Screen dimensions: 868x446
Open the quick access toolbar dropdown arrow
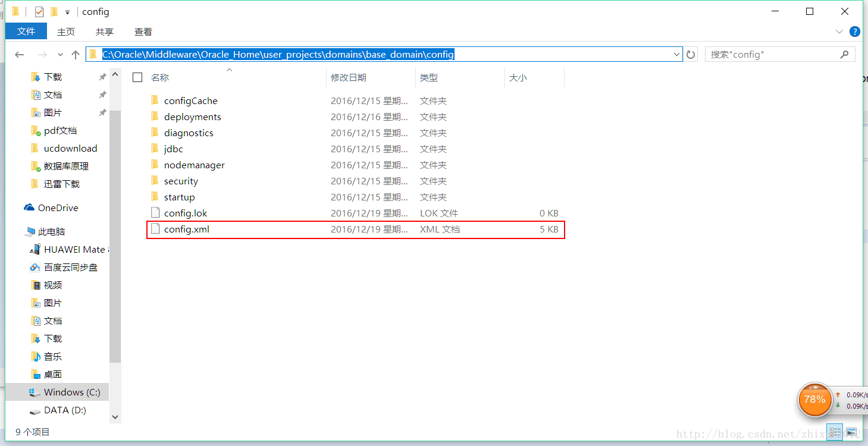(x=68, y=12)
